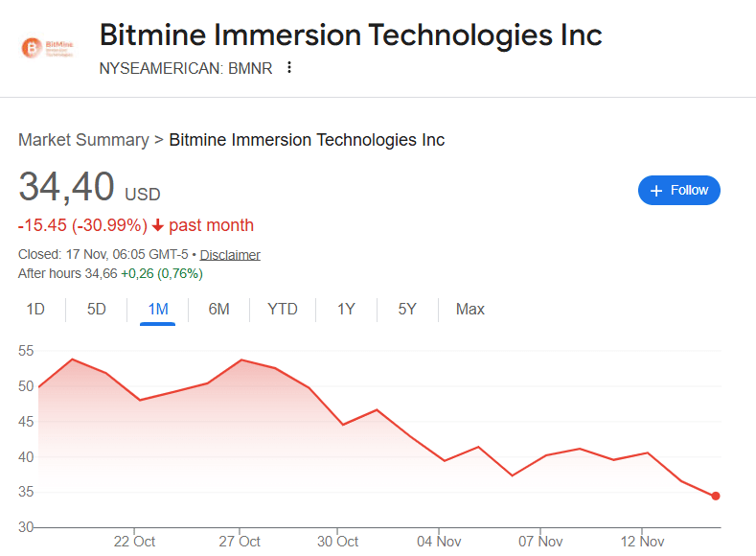The height and width of the screenshot is (556, 756).
Task: Select the 1Y time range tab
Action: point(346,309)
